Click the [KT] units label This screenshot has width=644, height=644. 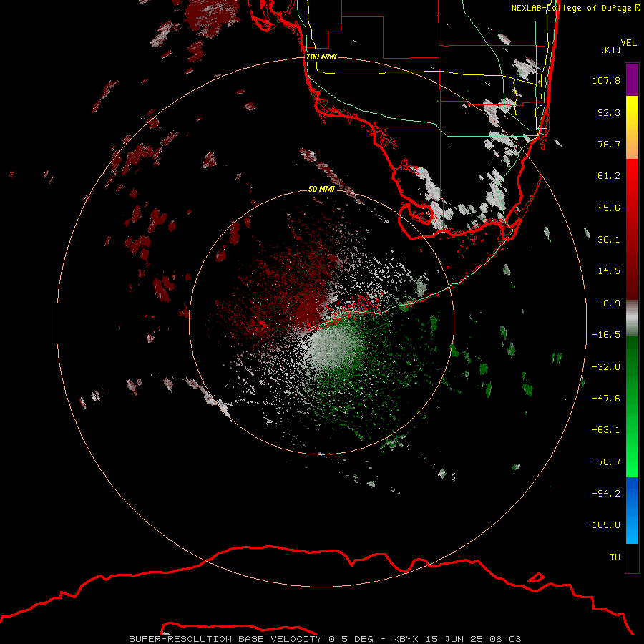610,49
